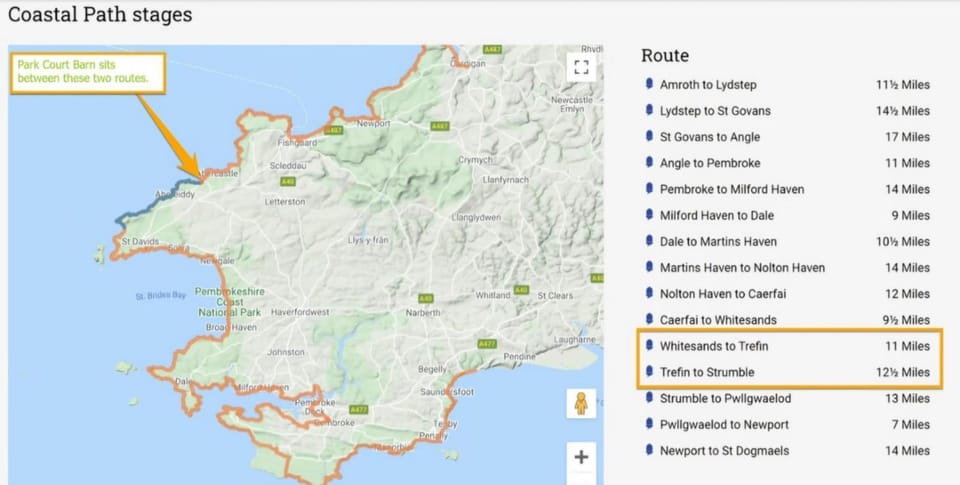The image size is (960, 485).
Task: Toggle fullscreen view on the map
Action: click(x=580, y=68)
